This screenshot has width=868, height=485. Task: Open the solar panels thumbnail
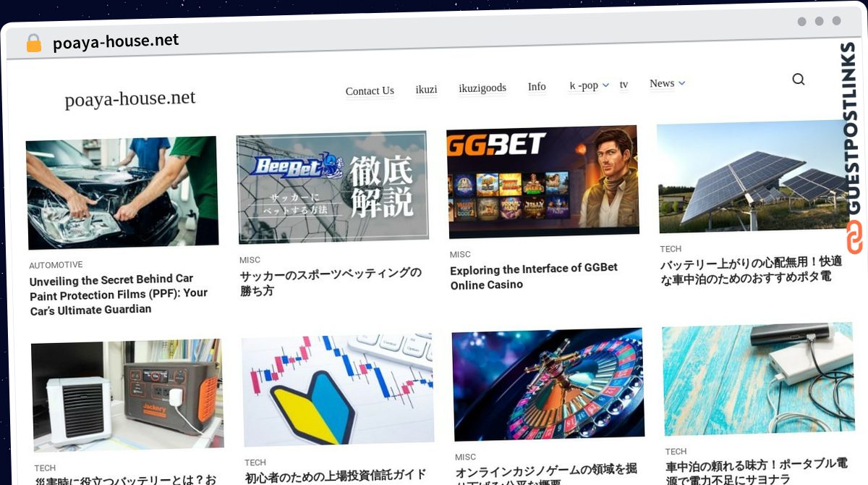click(753, 176)
